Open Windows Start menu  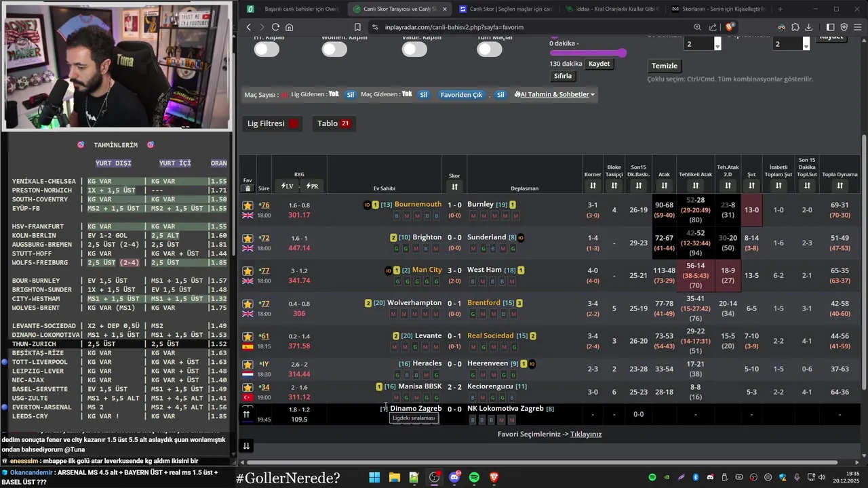pos(374,477)
